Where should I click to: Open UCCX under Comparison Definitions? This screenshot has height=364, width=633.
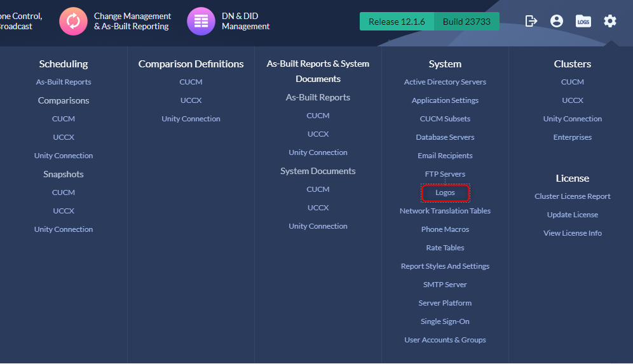click(x=191, y=100)
